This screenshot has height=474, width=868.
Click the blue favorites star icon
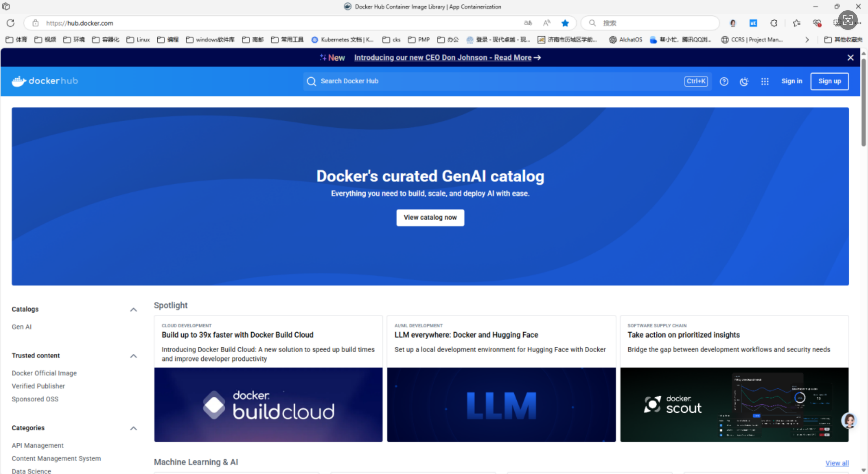565,23
